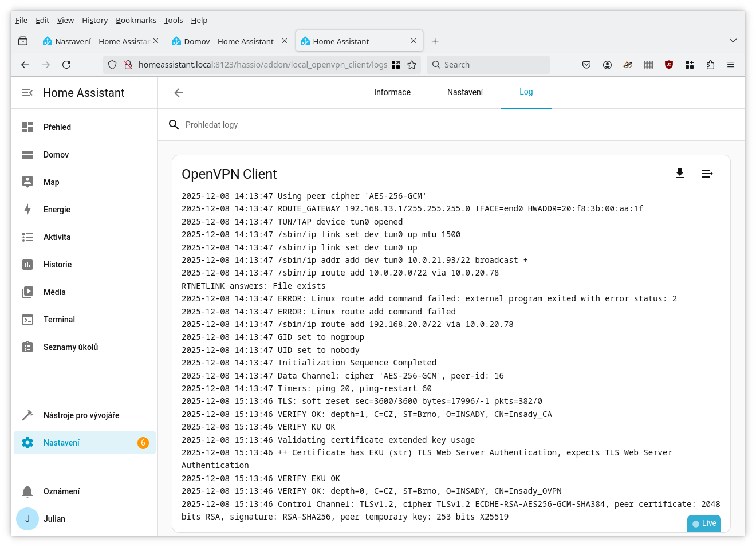Go back in browser history
756x547 pixels.
[25, 65]
